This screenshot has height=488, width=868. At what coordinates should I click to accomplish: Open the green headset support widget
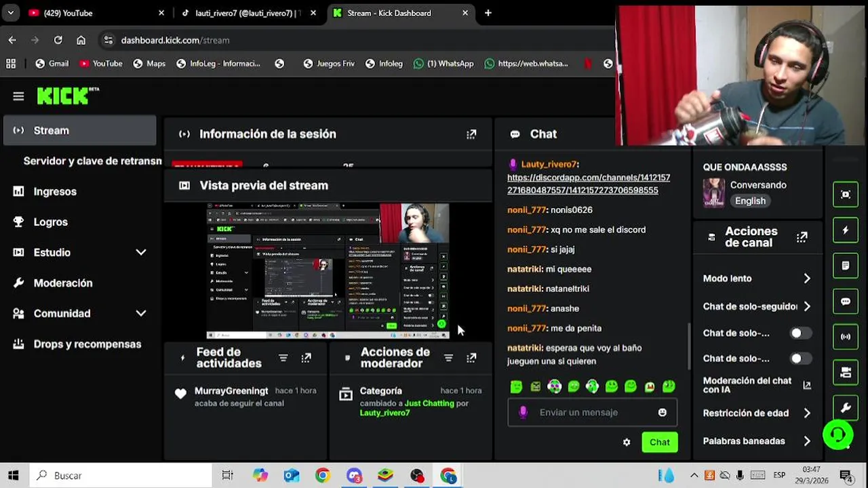(x=838, y=434)
